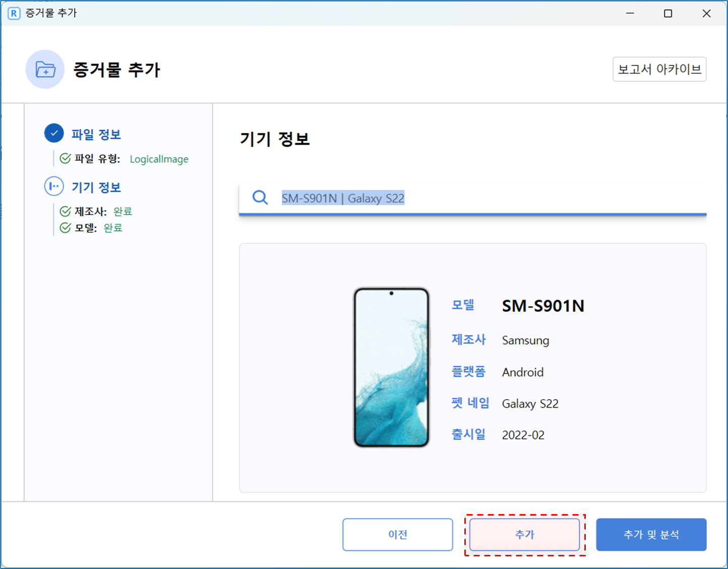
Task: Click the 기기 정보 in-progress step icon
Action: [54, 186]
